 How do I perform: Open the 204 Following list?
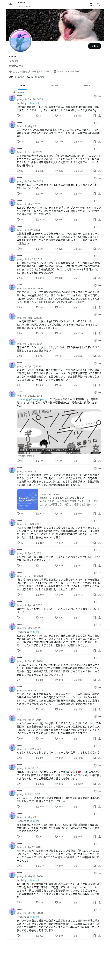[16, 77]
